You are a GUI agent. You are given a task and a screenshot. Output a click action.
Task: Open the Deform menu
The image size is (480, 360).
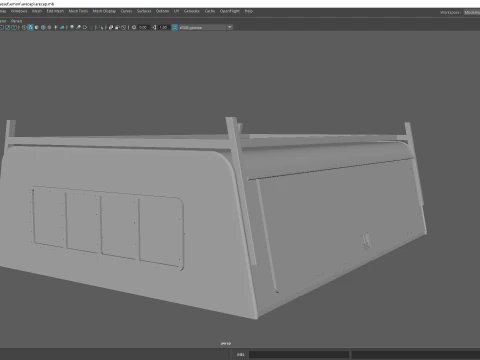(x=162, y=11)
